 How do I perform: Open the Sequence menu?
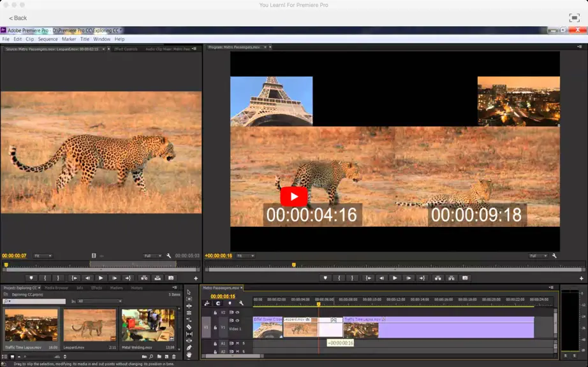click(x=48, y=39)
